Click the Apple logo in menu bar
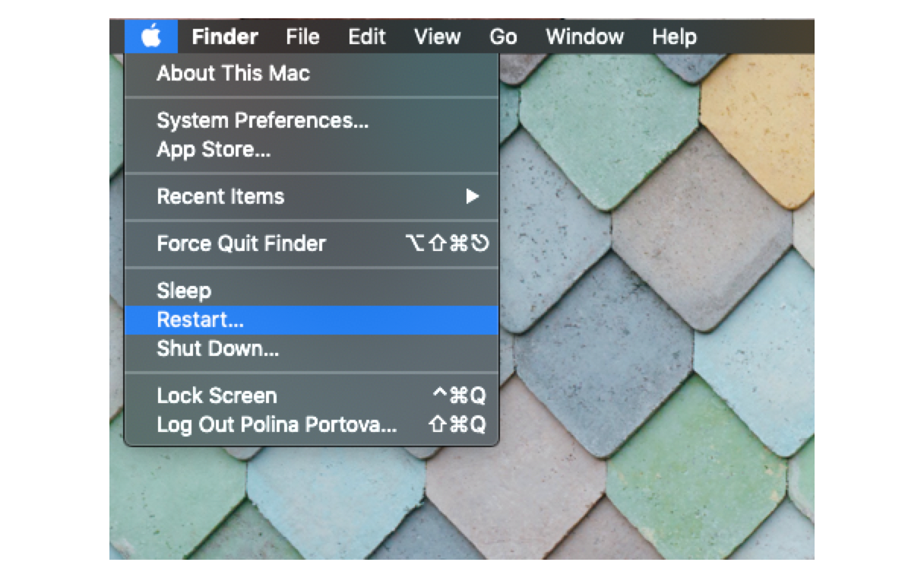 click(150, 36)
